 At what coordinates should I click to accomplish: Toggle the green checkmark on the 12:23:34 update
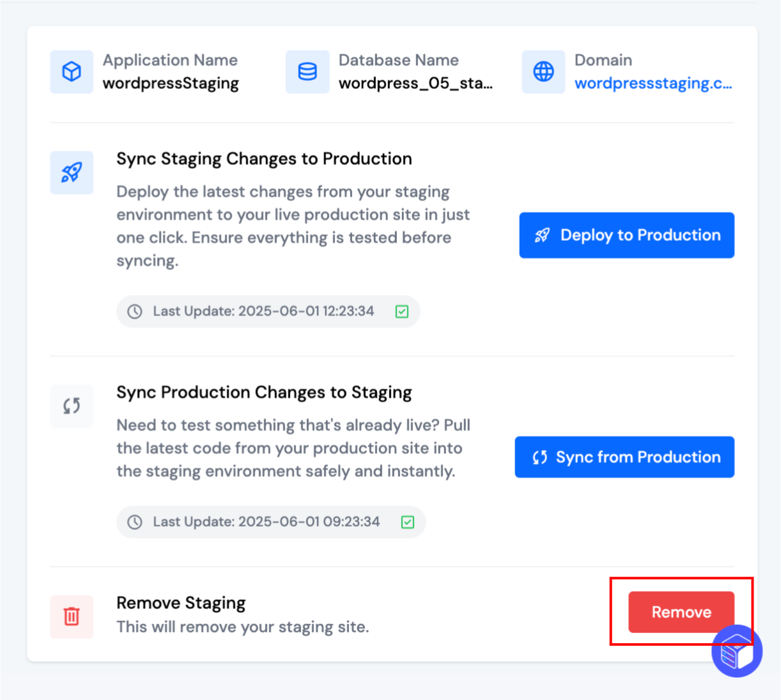tap(401, 311)
